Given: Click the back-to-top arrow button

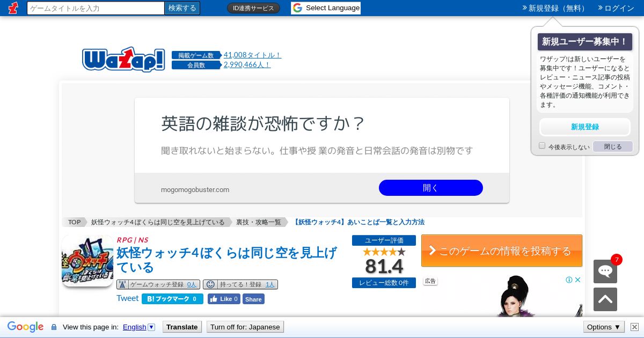Looking at the screenshot, I should pos(605,299).
